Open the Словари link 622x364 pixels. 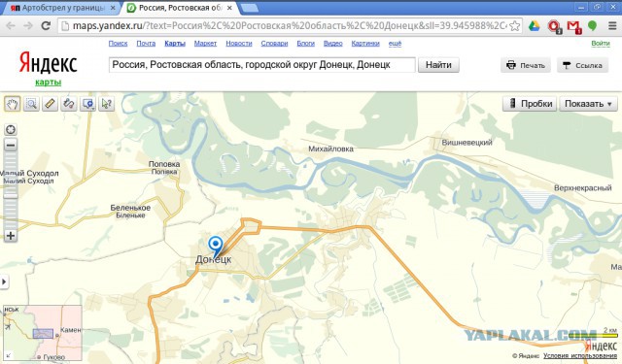274,43
